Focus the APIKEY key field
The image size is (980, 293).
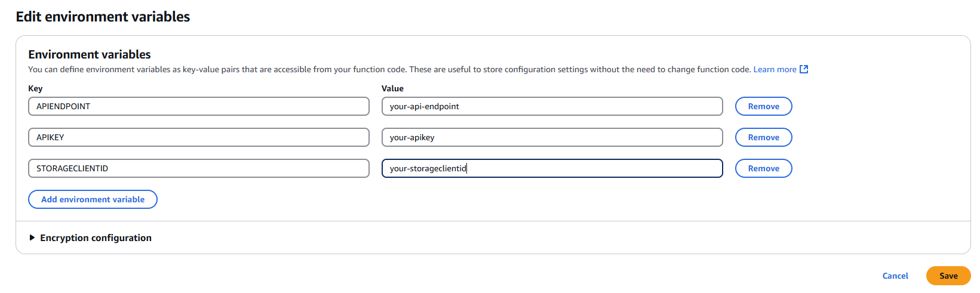point(199,137)
